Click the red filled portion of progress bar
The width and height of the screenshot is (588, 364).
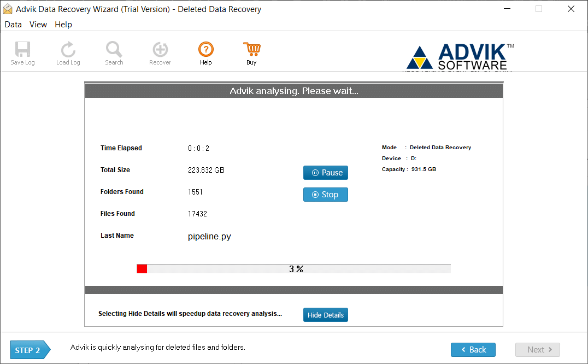142,269
